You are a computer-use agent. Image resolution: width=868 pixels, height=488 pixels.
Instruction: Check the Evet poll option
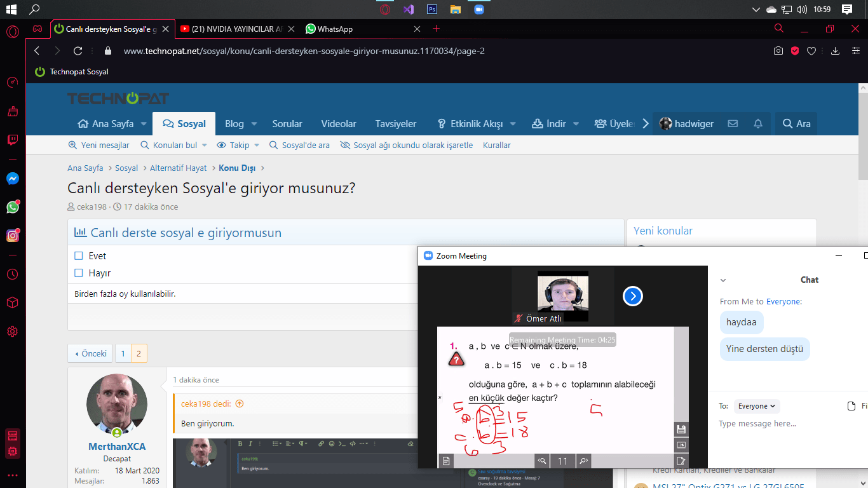tap(79, 256)
